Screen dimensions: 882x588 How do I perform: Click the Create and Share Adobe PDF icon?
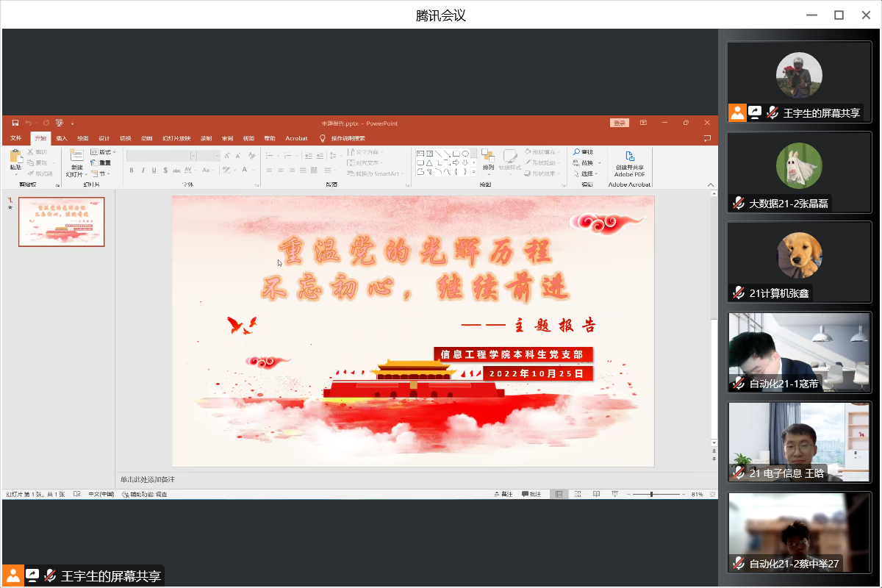(x=629, y=157)
